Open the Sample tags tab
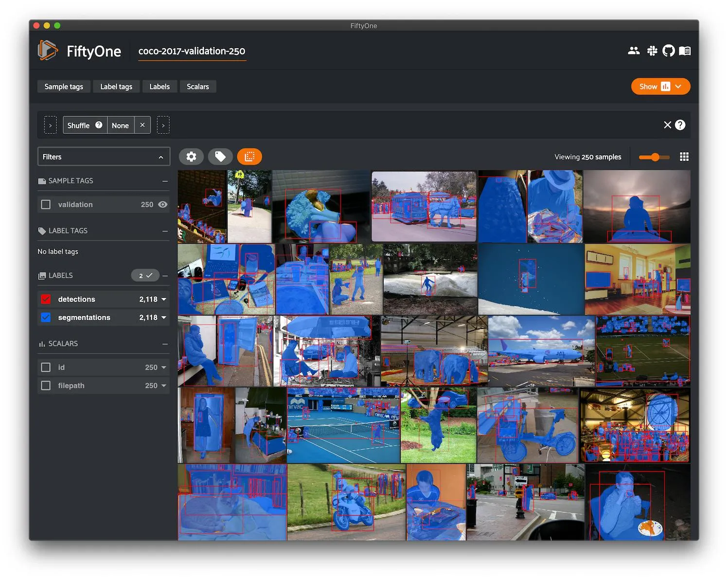The width and height of the screenshot is (728, 579). point(64,87)
